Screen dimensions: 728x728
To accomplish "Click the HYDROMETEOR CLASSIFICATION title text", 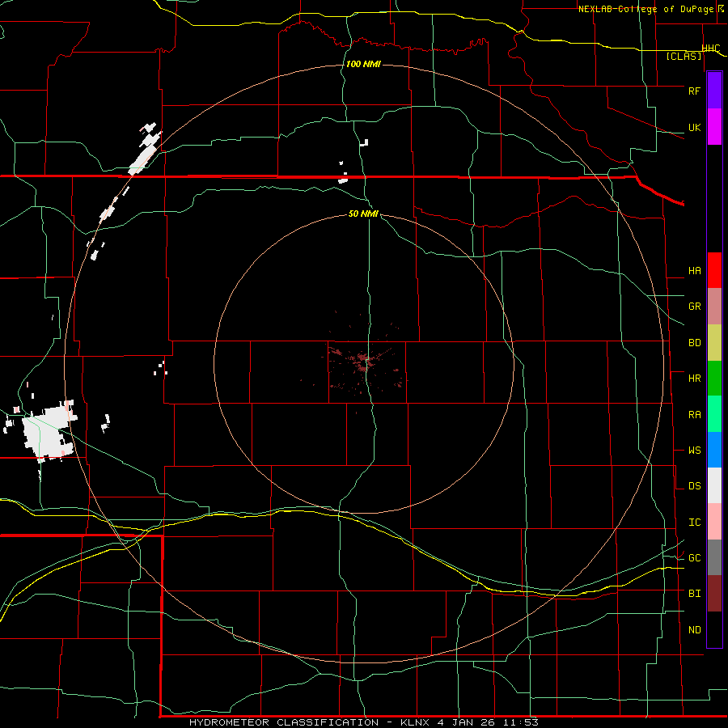I will pyautogui.click(x=284, y=722).
